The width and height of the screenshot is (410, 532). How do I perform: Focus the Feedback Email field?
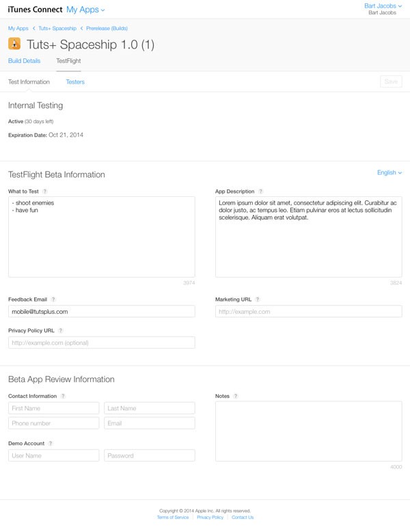click(x=102, y=311)
